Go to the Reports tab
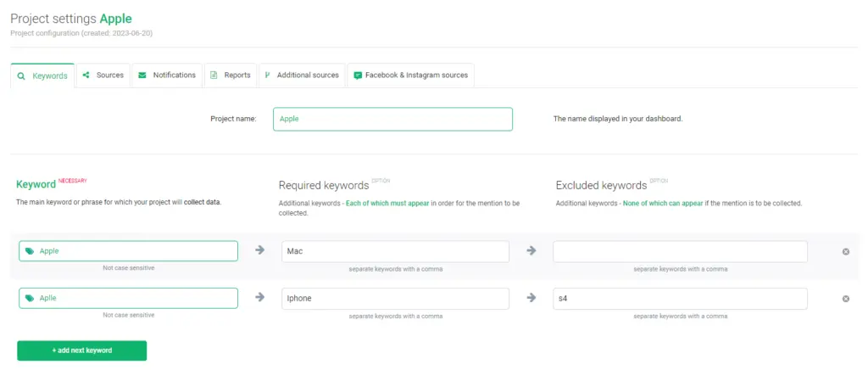The width and height of the screenshot is (868, 370). 231,75
